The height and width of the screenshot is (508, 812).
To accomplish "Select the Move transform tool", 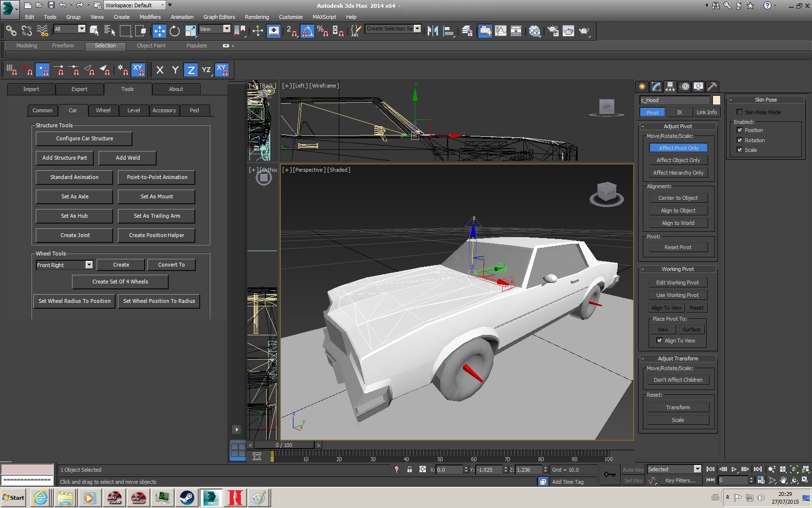I will pos(159,31).
